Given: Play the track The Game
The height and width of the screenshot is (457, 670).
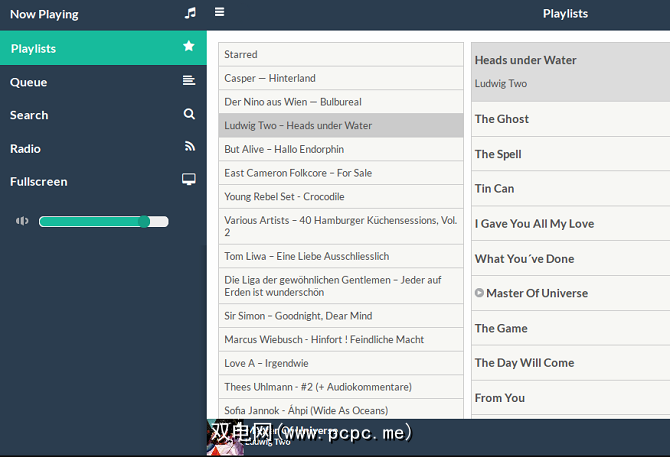Looking at the screenshot, I should pos(571,328).
